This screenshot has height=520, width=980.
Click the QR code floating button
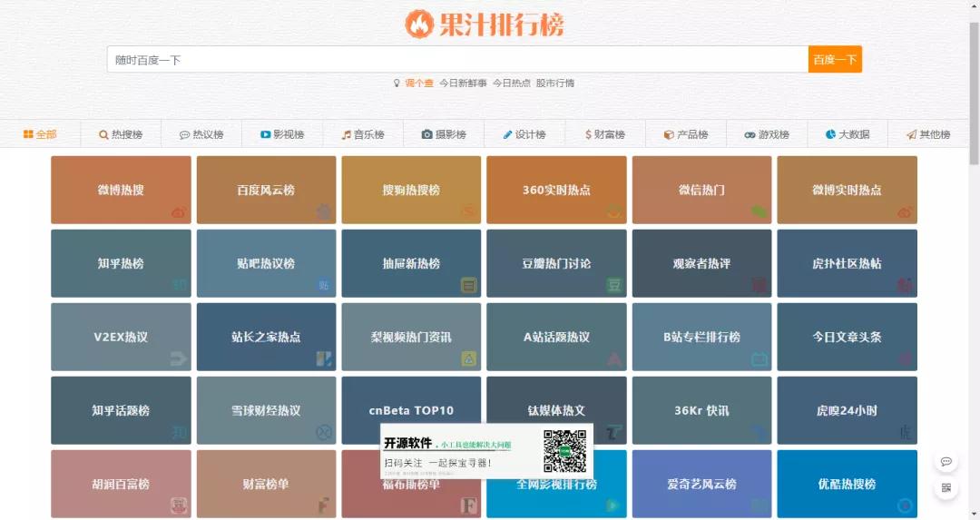click(946, 487)
